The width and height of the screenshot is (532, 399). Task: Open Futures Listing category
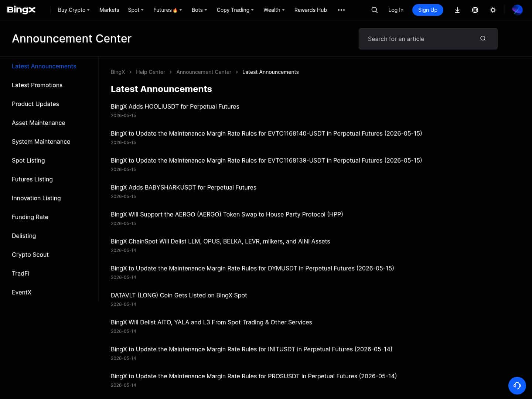[x=32, y=179]
